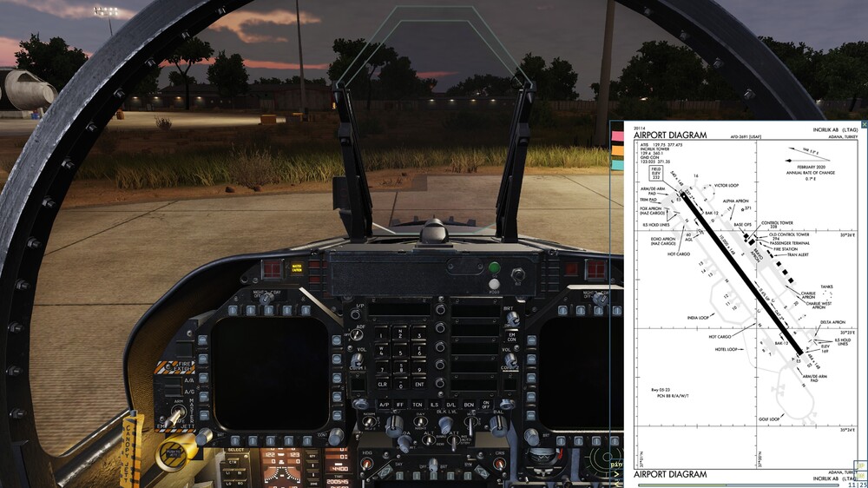Turn the HUD BLK LVL knob
868x488 pixels.
(445, 425)
